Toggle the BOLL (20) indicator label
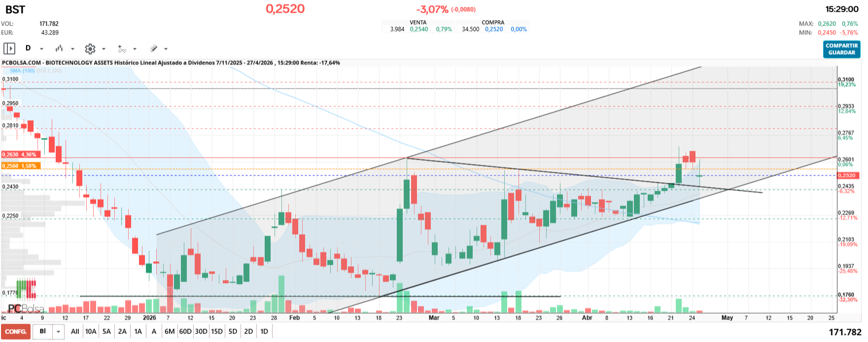868x342 pixels. pos(49,71)
